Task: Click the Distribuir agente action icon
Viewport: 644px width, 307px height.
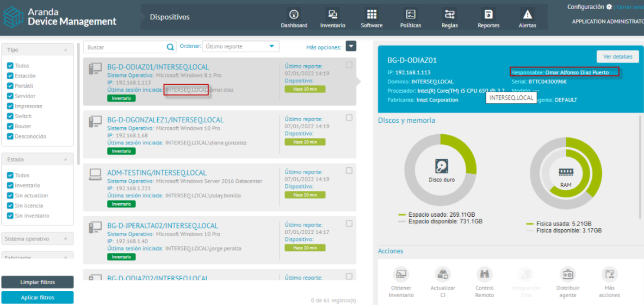Action: (x=568, y=274)
